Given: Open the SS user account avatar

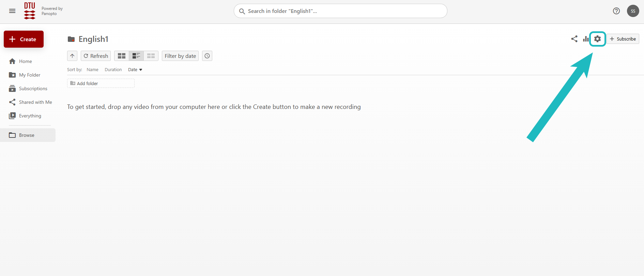Looking at the screenshot, I should pyautogui.click(x=633, y=11).
